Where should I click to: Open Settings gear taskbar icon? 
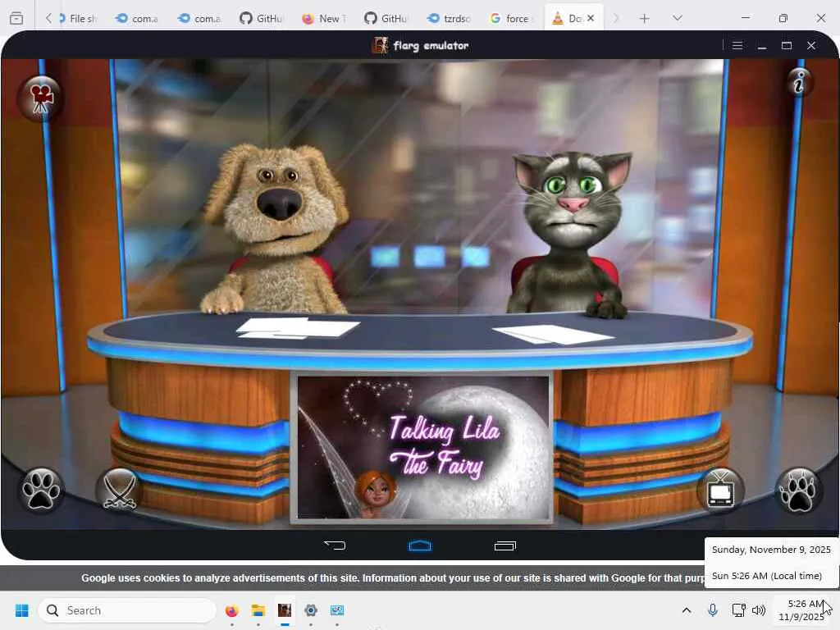[x=311, y=610]
